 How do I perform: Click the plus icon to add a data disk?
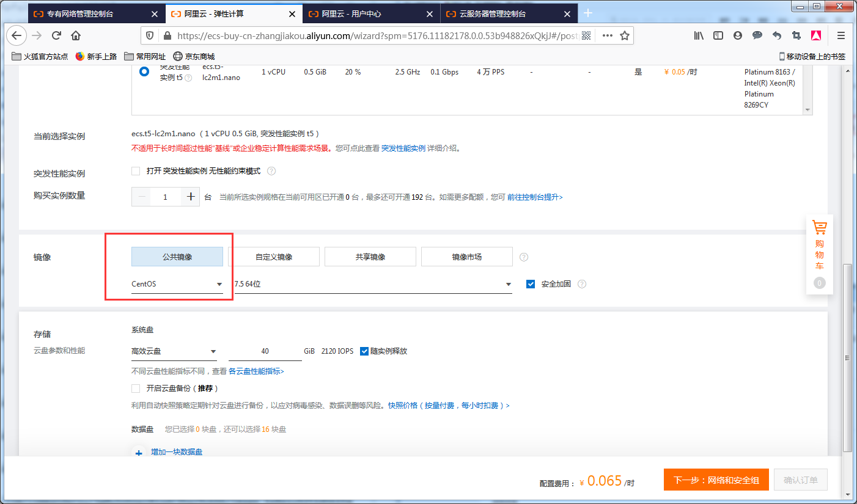tap(139, 452)
